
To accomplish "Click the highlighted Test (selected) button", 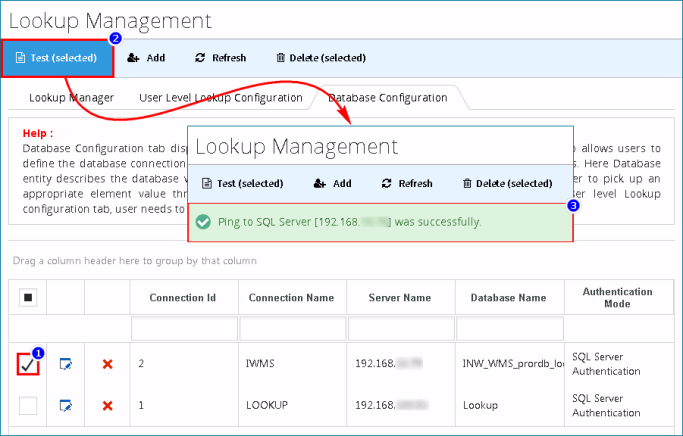I will point(57,58).
